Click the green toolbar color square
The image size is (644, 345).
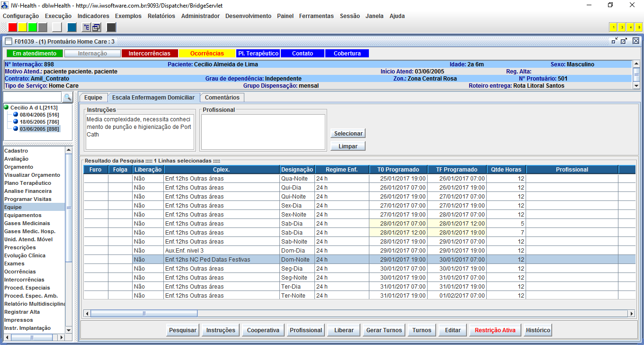coord(33,27)
